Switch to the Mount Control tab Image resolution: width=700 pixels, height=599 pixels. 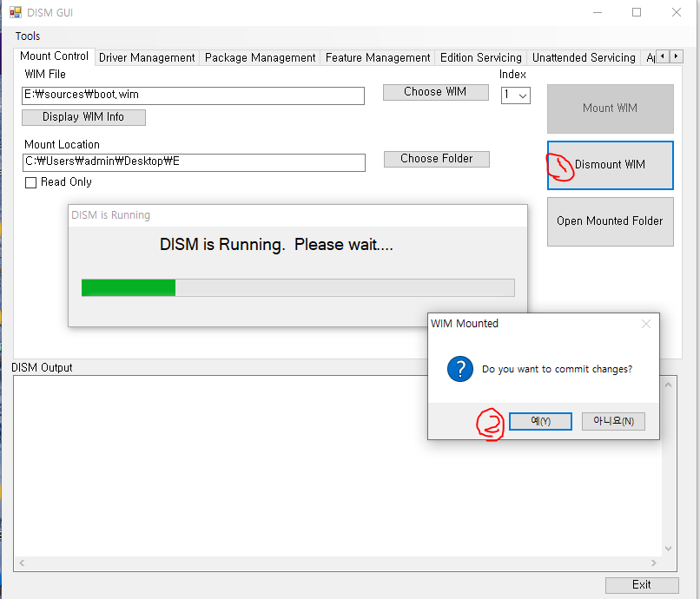[x=54, y=56]
